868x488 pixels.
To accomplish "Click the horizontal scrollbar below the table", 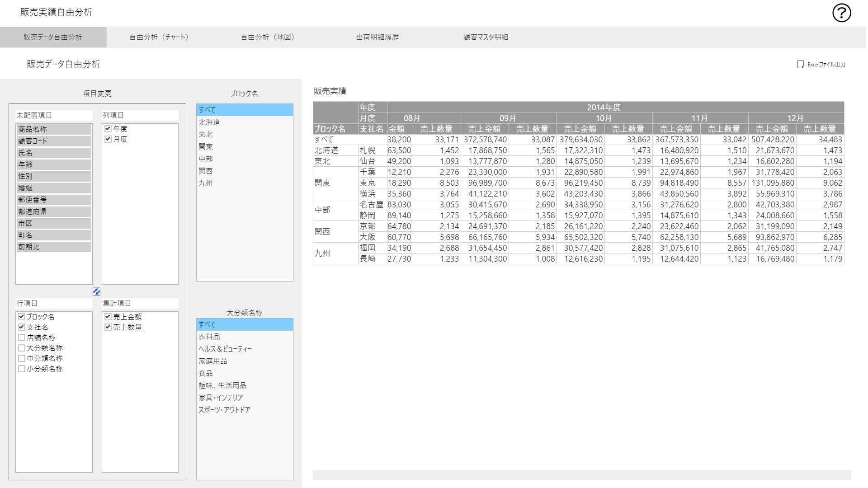I will (x=581, y=475).
